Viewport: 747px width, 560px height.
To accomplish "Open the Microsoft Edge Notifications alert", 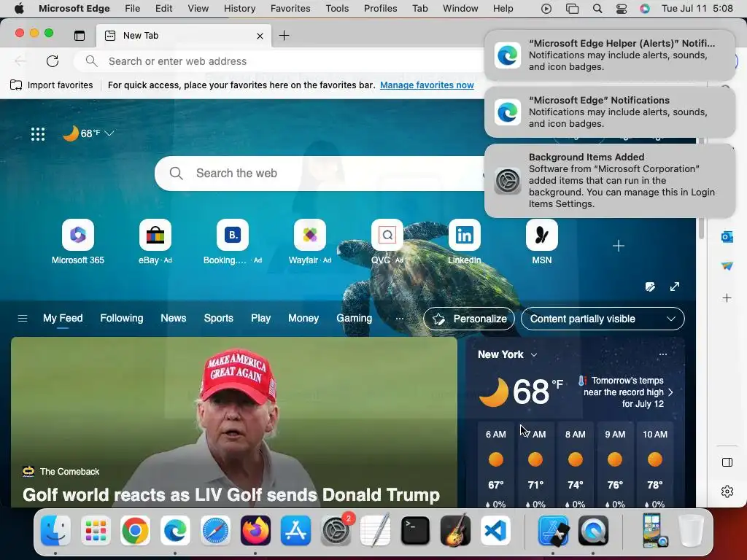I will coord(610,112).
